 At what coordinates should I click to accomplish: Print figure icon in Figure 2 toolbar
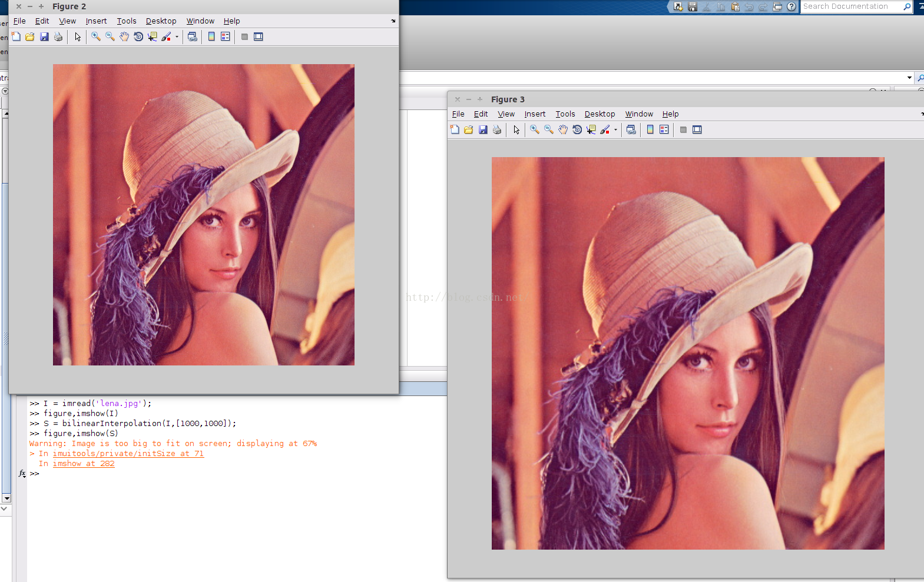pos(58,36)
